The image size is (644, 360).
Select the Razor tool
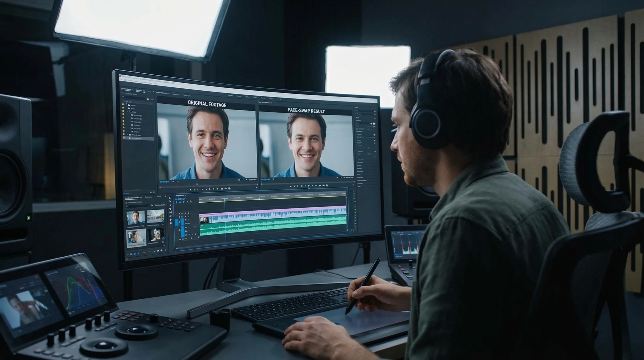click(170, 212)
